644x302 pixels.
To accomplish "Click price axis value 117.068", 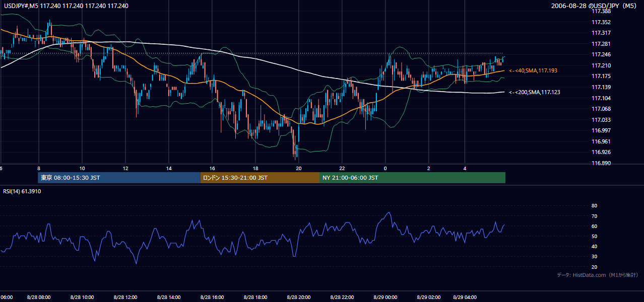I will 601,109.
